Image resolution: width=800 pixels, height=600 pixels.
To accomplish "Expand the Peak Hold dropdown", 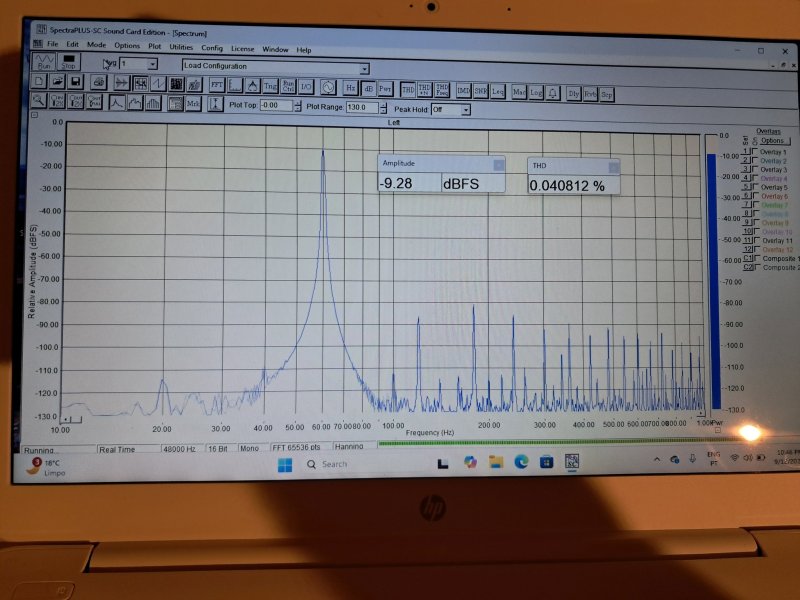I will click(x=466, y=109).
